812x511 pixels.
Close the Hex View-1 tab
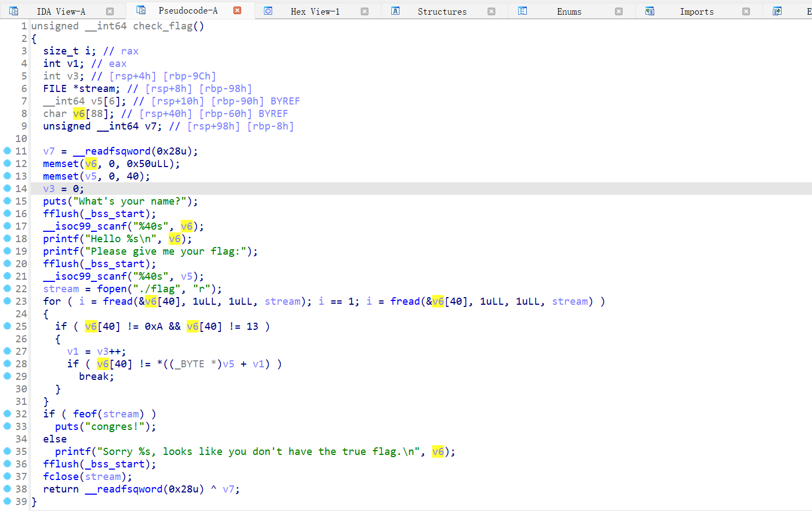[365, 11]
